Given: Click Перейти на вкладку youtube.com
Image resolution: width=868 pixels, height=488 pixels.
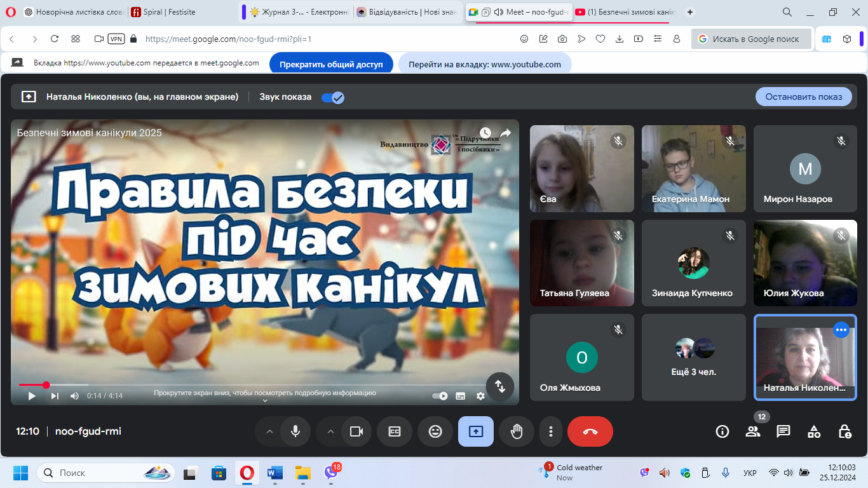Looking at the screenshot, I should pos(485,64).
